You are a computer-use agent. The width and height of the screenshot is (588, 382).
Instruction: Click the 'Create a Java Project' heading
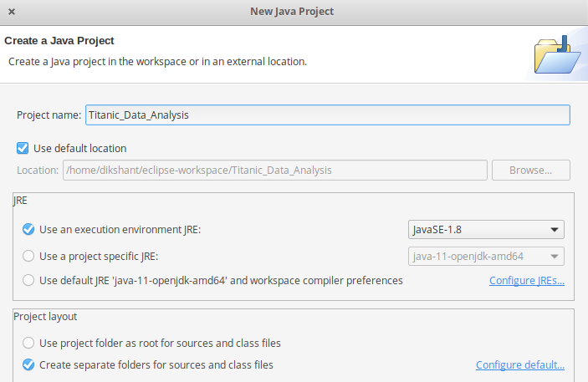[59, 40]
